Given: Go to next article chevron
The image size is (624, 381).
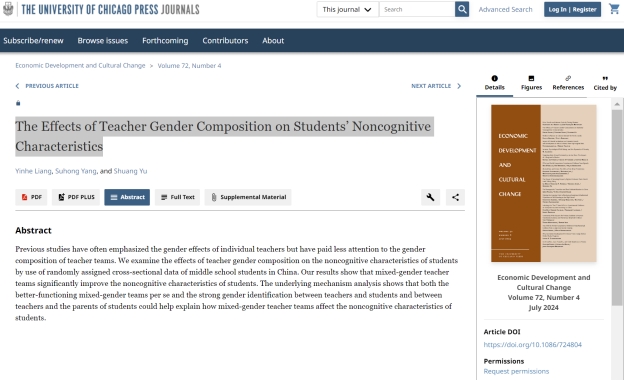Looking at the screenshot, I should click(459, 86).
